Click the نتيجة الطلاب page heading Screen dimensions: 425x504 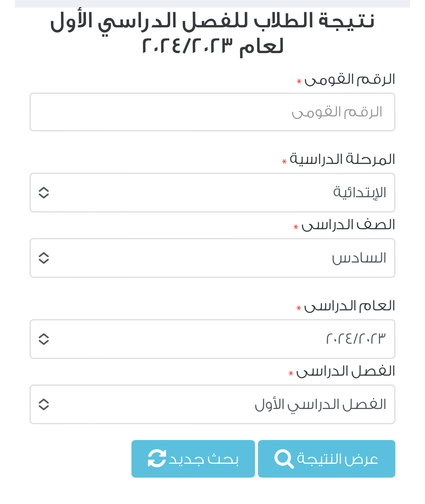click(x=212, y=33)
